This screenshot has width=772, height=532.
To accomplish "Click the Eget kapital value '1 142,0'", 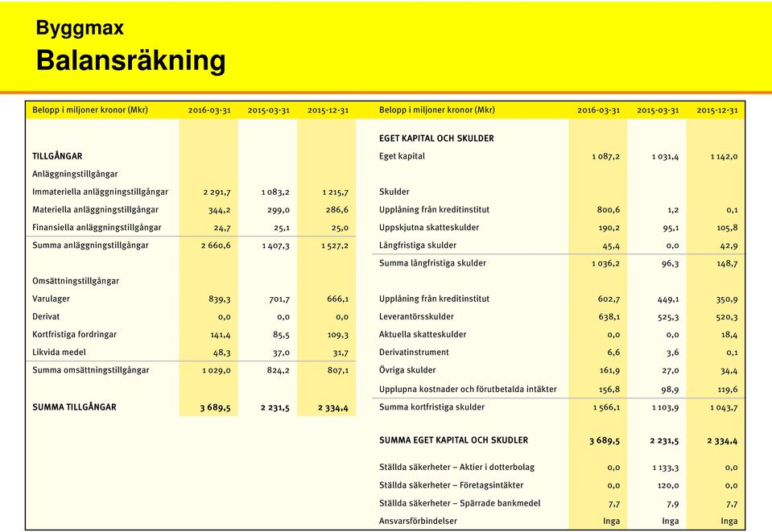I will 725,156.
